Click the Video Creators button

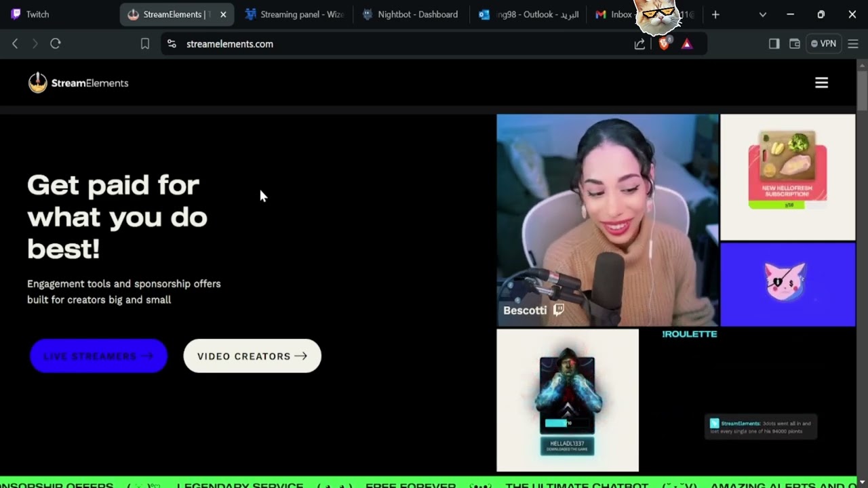252,356
